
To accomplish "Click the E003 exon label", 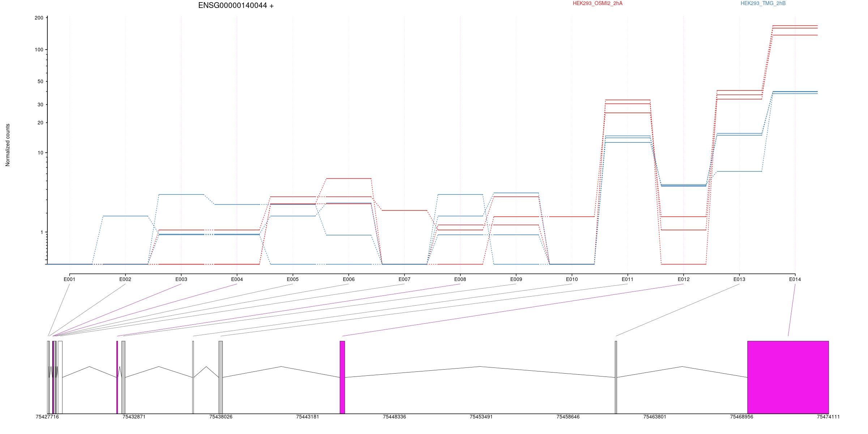I will click(181, 279).
